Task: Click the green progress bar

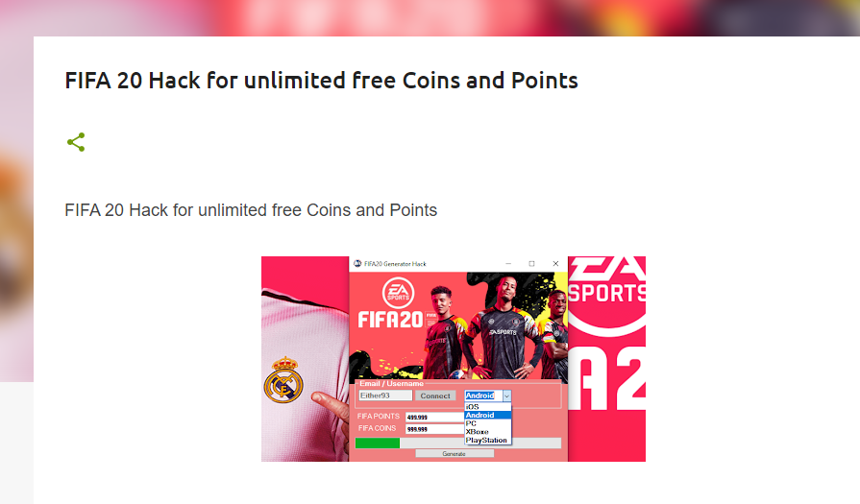Action: (378, 444)
